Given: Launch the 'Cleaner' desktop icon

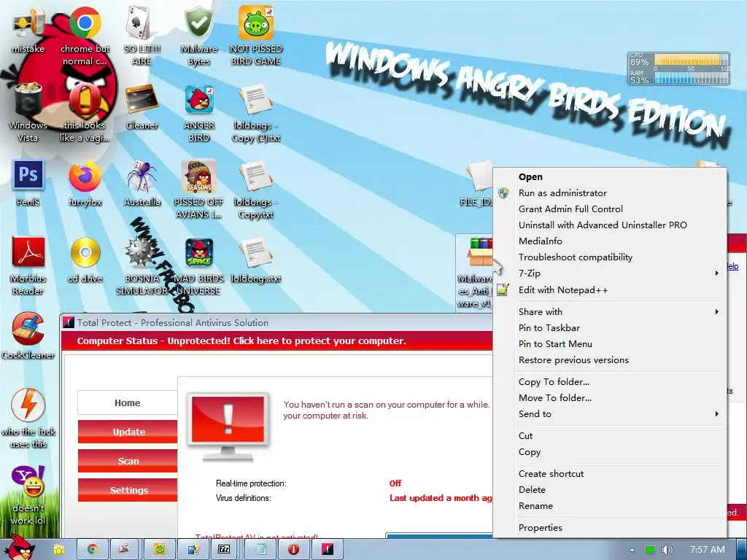Looking at the screenshot, I should [142, 106].
